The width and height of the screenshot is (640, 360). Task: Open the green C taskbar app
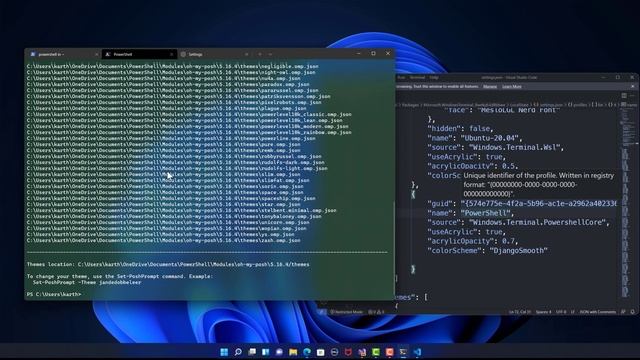pos(376,352)
